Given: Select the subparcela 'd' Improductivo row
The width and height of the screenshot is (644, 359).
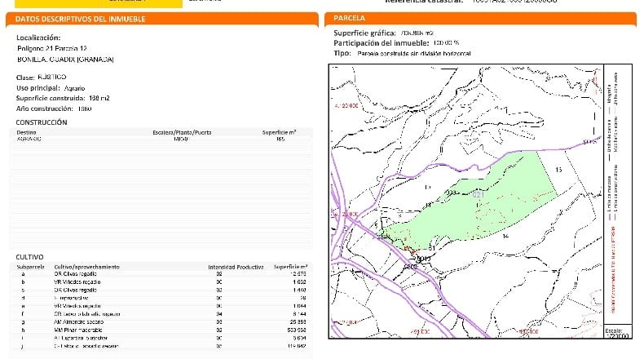Looking at the screenshot, I should click(161, 298).
